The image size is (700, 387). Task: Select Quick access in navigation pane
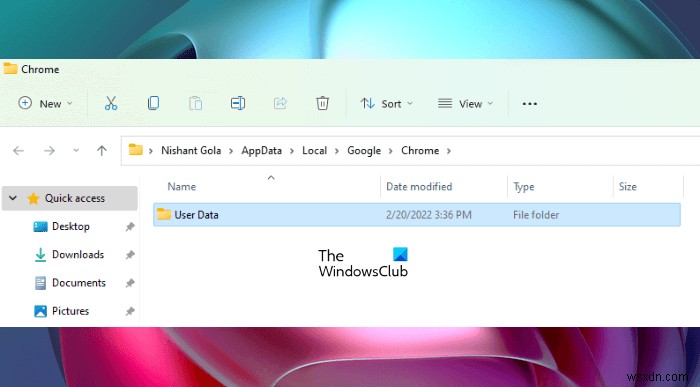click(70, 198)
